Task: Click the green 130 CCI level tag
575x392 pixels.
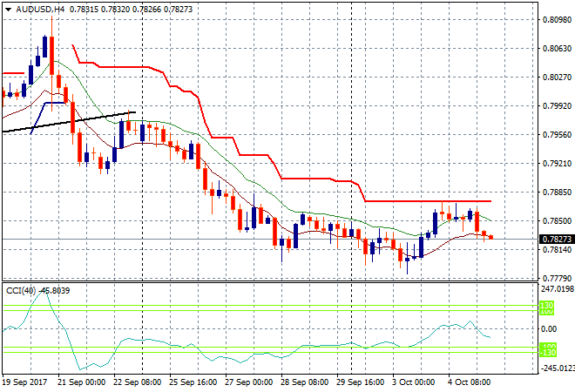Action: [547, 305]
